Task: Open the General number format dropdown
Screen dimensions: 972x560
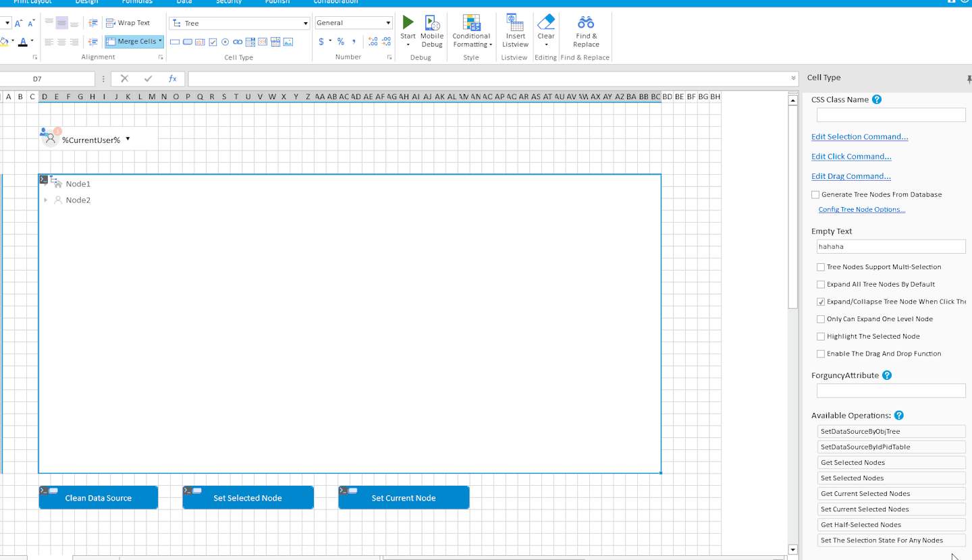Action: [388, 23]
